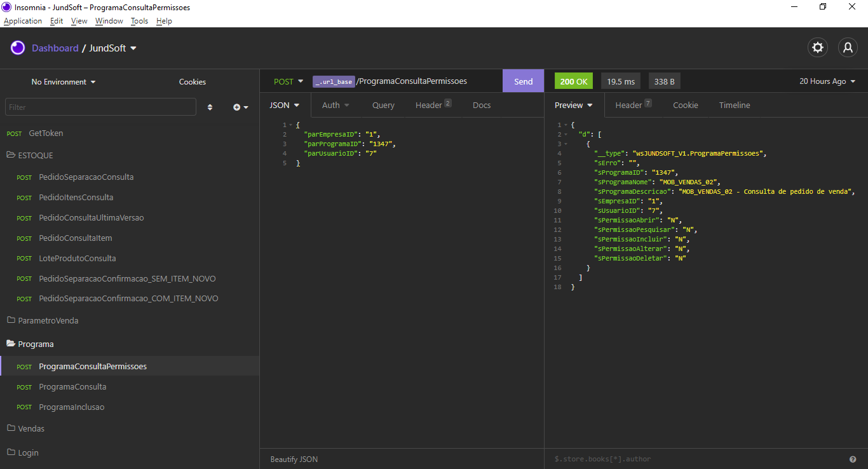The image size is (868, 469).
Task: Collapse the "d" array in response
Action: point(566,135)
